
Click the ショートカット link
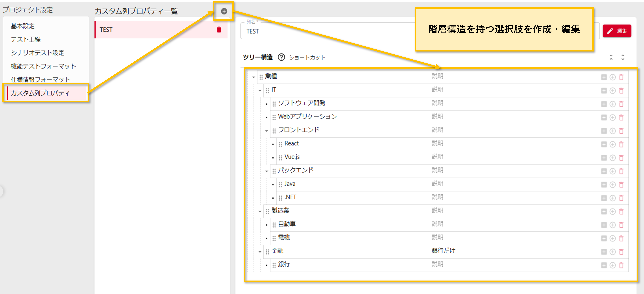coord(307,58)
